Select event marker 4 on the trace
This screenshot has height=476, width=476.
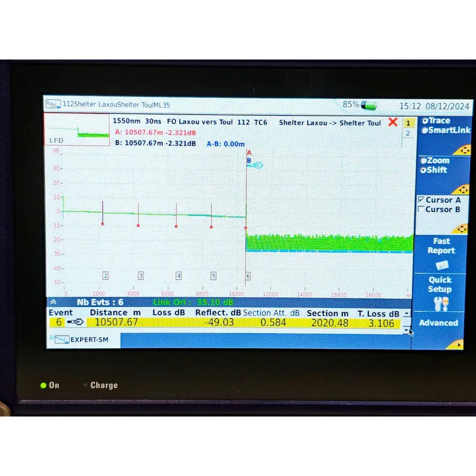click(178, 276)
